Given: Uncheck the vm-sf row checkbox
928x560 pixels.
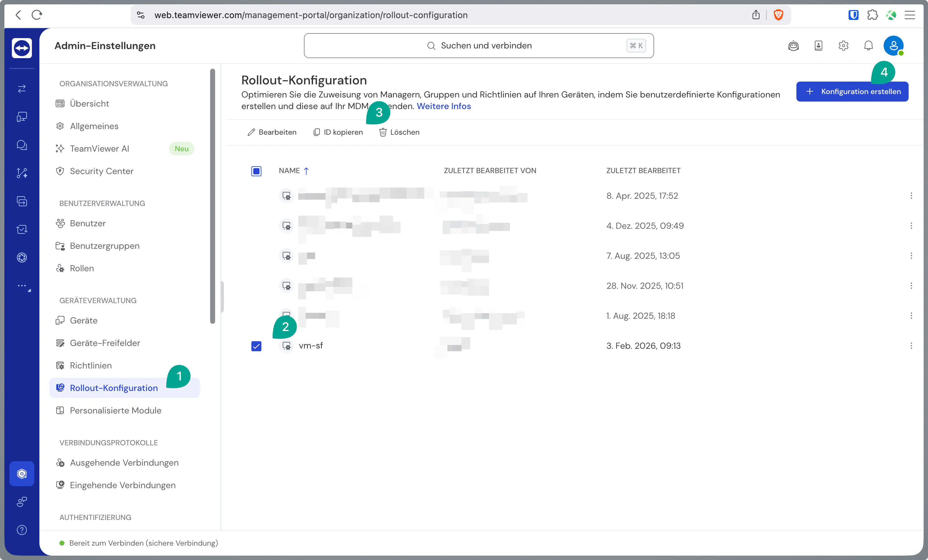Looking at the screenshot, I should (256, 346).
